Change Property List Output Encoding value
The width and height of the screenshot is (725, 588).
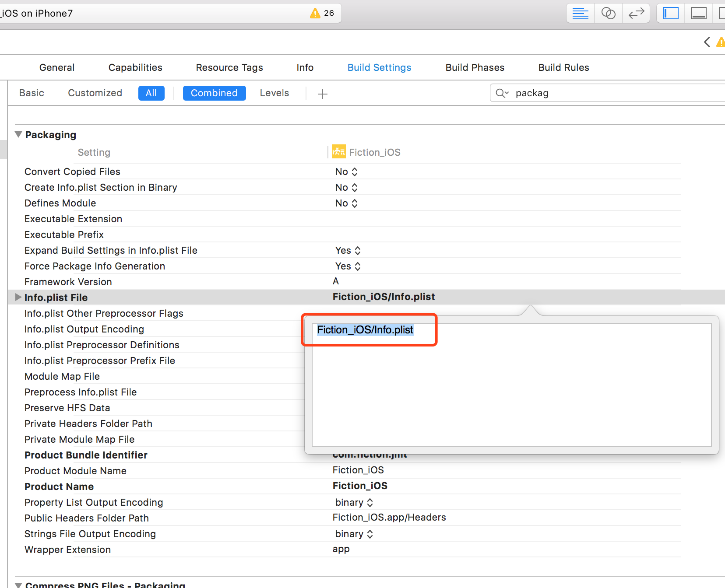click(354, 502)
